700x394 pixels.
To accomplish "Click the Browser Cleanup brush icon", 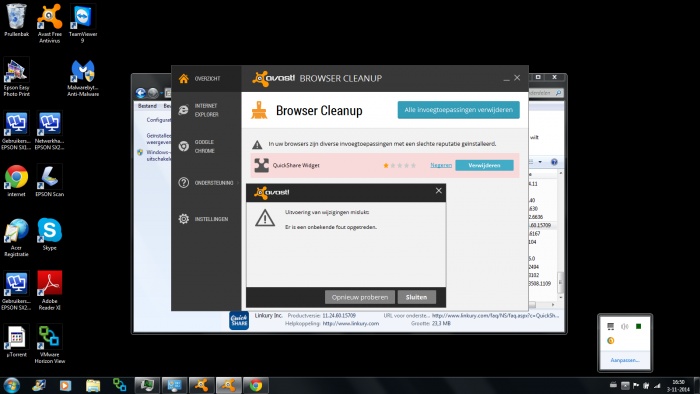I will point(259,111).
